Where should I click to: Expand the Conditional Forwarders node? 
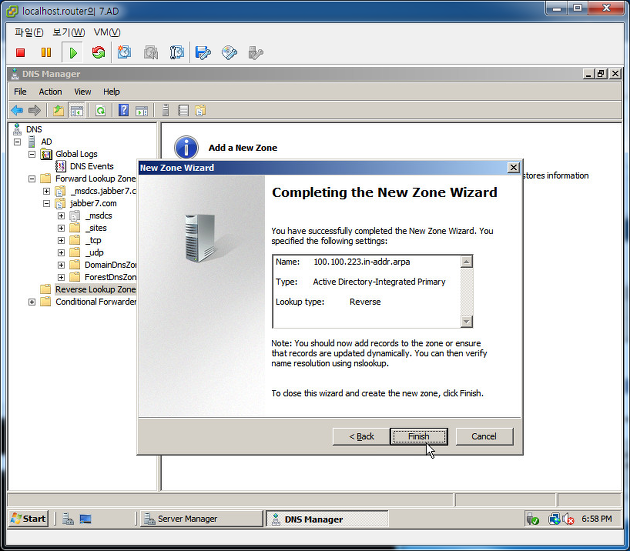(x=32, y=302)
